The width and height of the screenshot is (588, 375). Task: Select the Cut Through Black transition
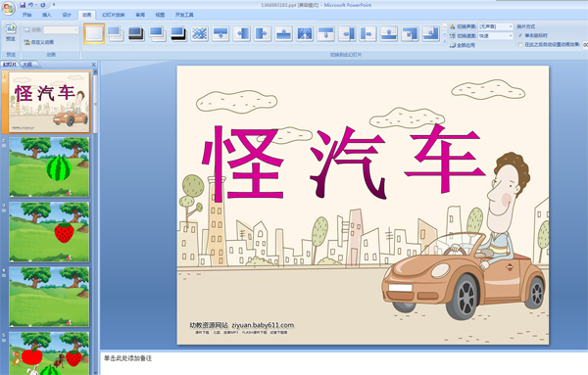coord(178,33)
